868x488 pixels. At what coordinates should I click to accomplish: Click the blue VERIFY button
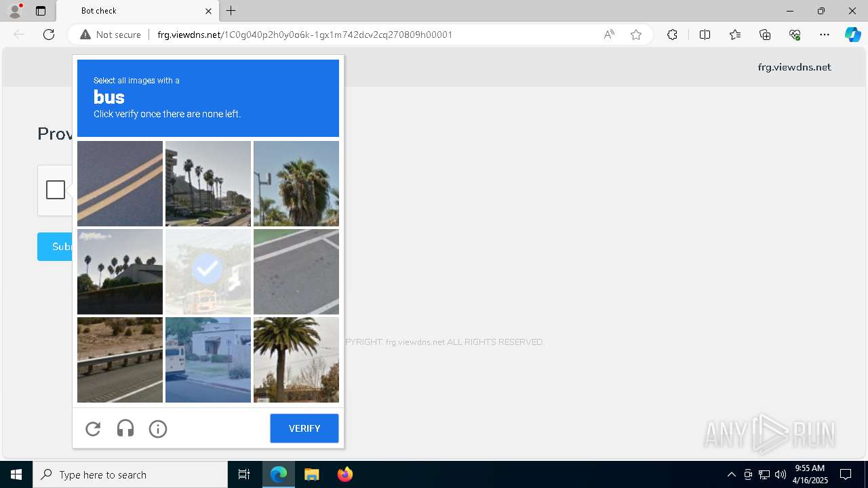pyautogui.click(x=304, y=428)
